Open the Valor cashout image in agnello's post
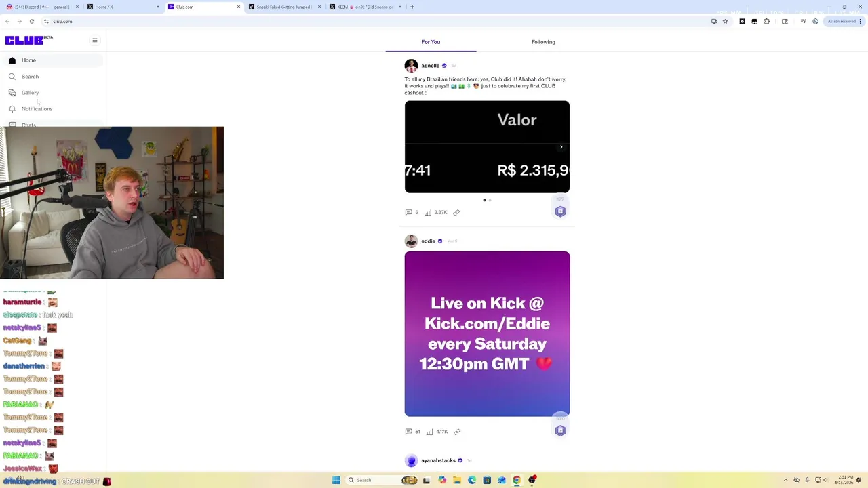 (x=487, y=147)
